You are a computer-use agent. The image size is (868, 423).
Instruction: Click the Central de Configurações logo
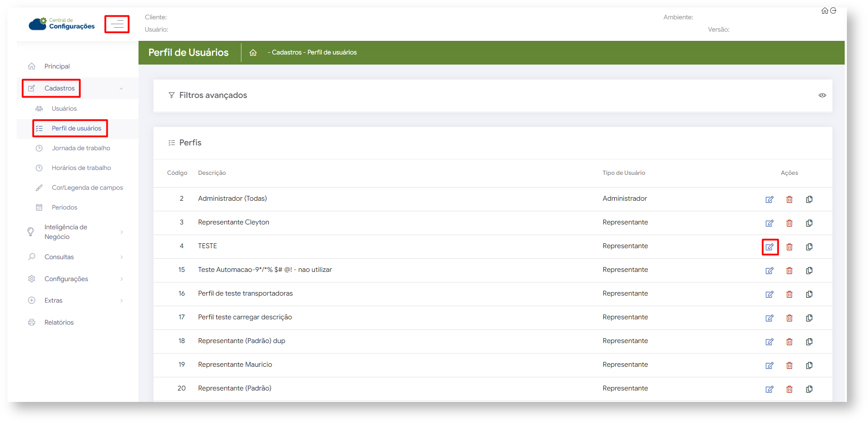(62, 24)
